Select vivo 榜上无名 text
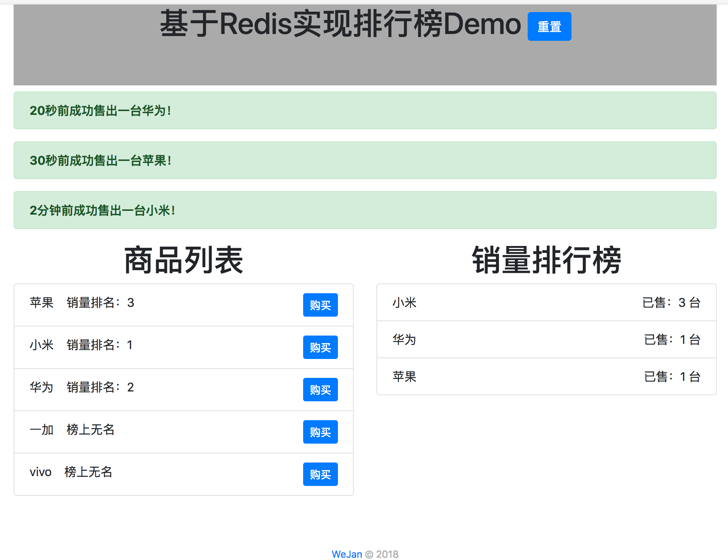 [x=71, y=472]
